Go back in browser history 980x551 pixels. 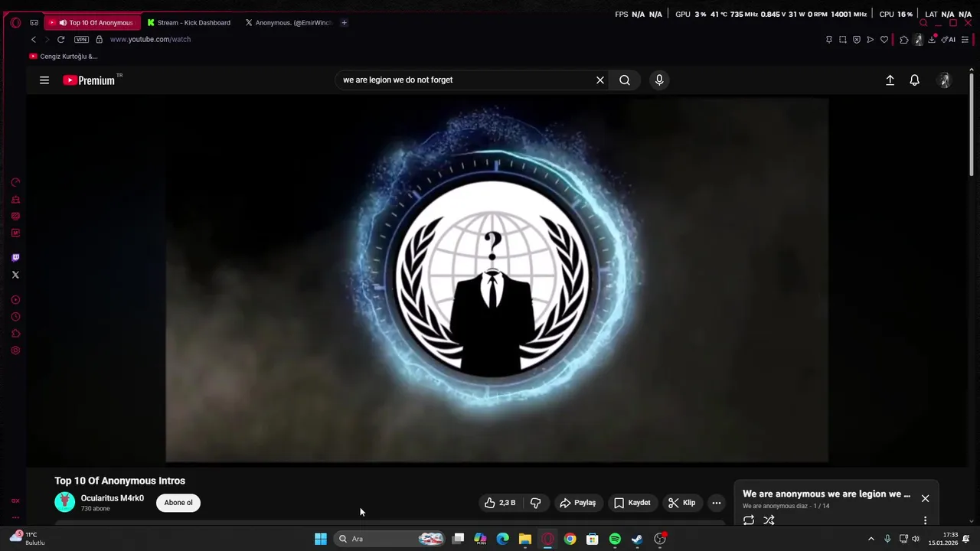34,39
